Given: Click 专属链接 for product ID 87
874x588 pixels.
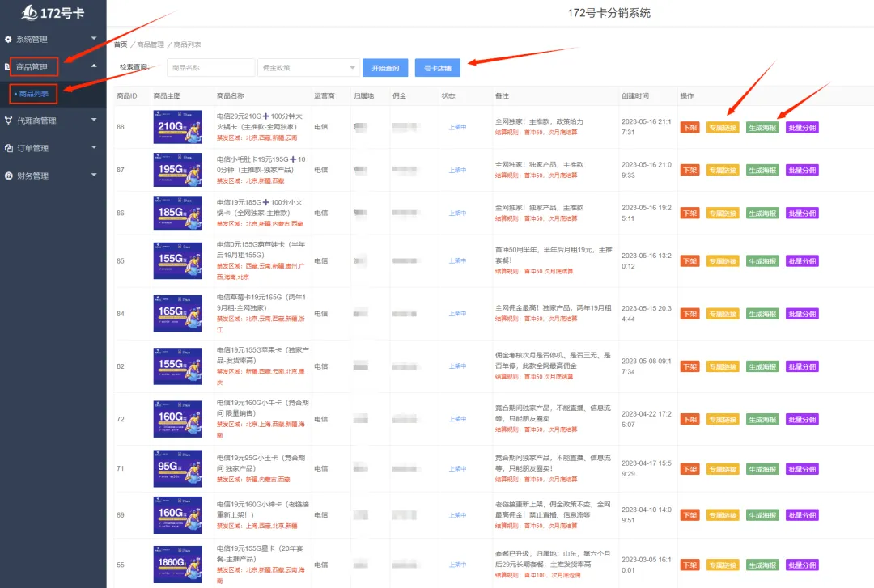Looking at the screenshot, I should tap(722, 171).
